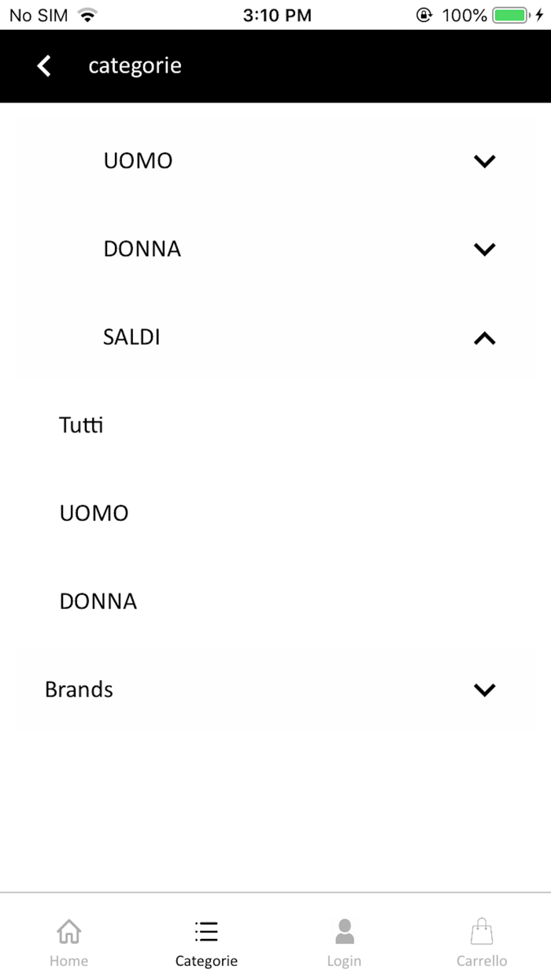Image resolution: width=551 pixels, height=980 pixels.
Task: Expand the Brands section
Action: [x=275, y=689]
